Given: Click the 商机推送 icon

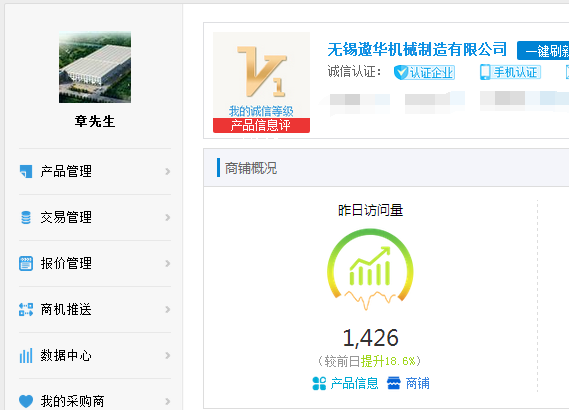Looking at the screenshot, I should pos(26,309).
